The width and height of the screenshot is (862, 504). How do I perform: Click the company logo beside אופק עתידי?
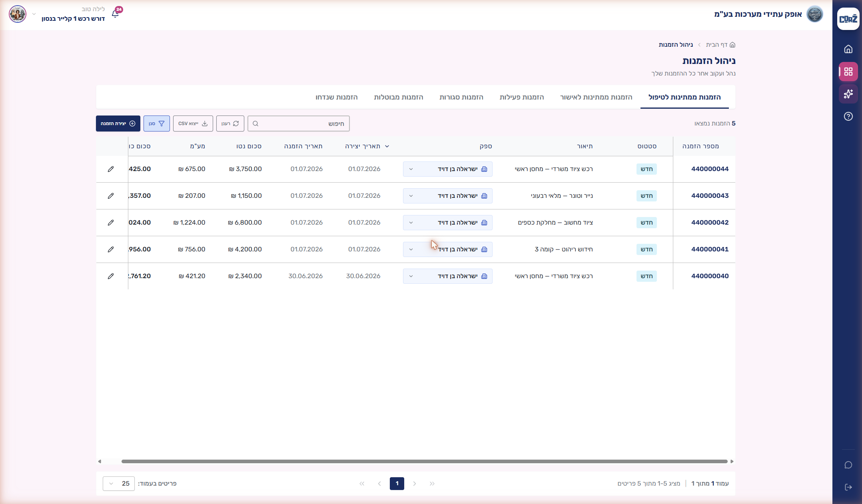click(x=814, y=14)
